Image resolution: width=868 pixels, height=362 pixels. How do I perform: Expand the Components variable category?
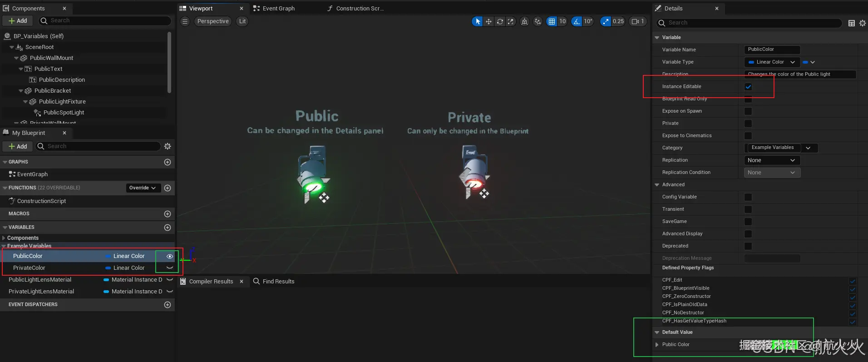click(4, 238)
